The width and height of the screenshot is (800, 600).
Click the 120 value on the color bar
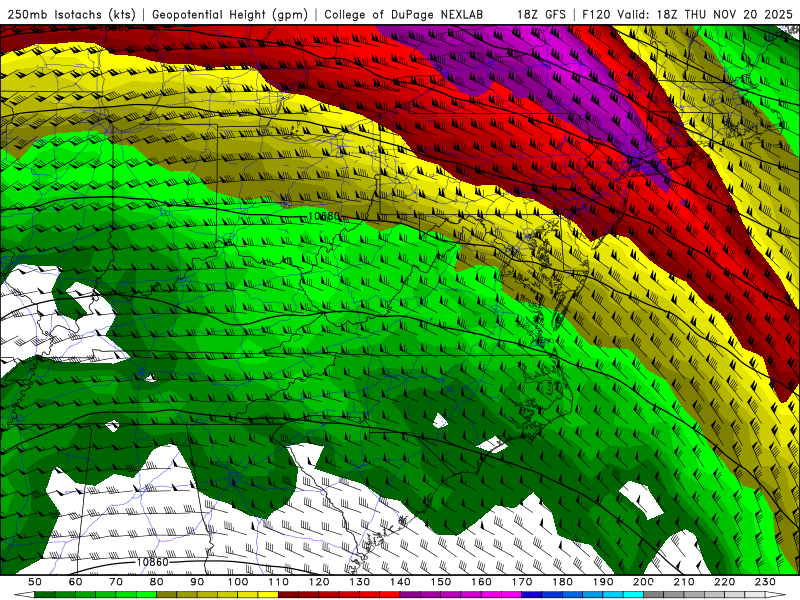coord(319,582)
